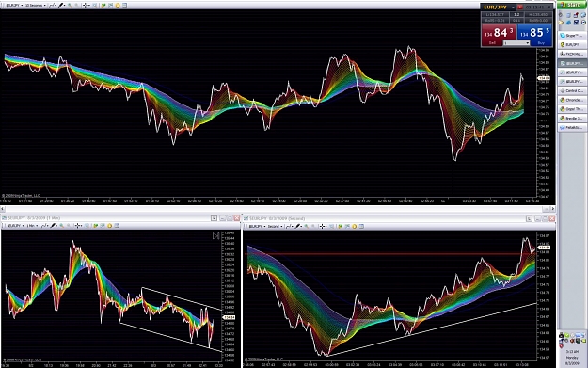Select the drawing pen tool in top chart toolbar
The image size is (588, 368).
tap(61, 6)
